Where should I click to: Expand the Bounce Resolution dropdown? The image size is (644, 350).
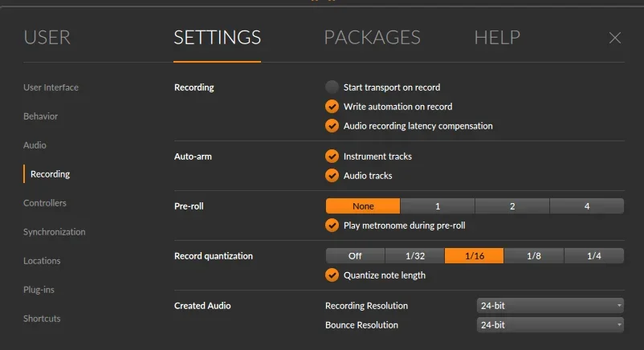coord(550,325)
